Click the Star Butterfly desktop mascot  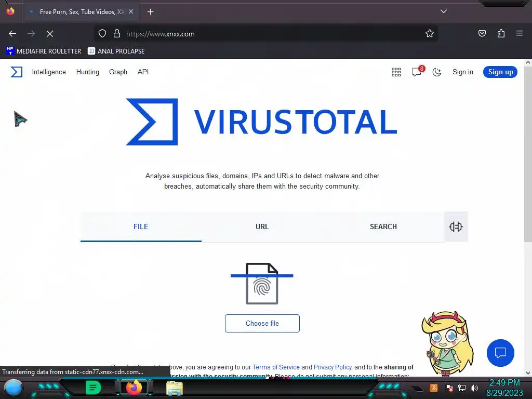coord(447,344)
